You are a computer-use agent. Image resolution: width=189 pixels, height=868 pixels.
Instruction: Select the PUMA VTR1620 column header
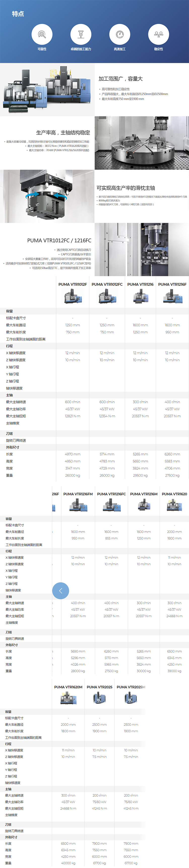click(174, 494)
